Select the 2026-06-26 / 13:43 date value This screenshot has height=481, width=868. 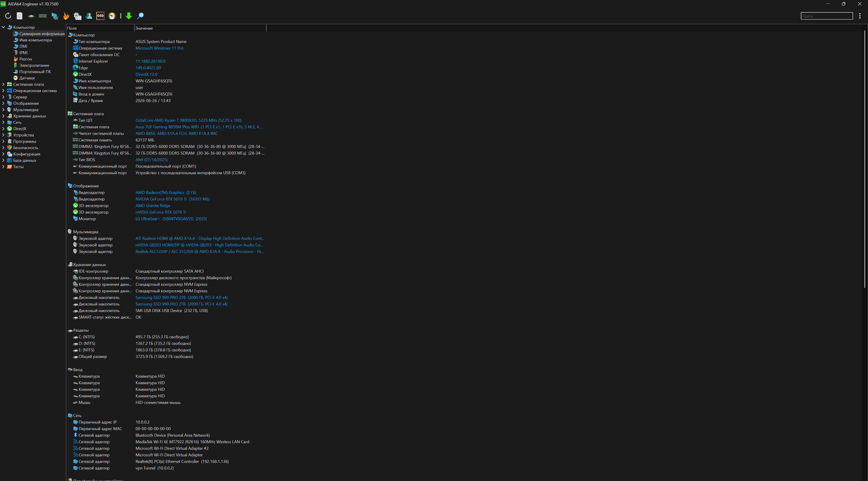(153, 100)
